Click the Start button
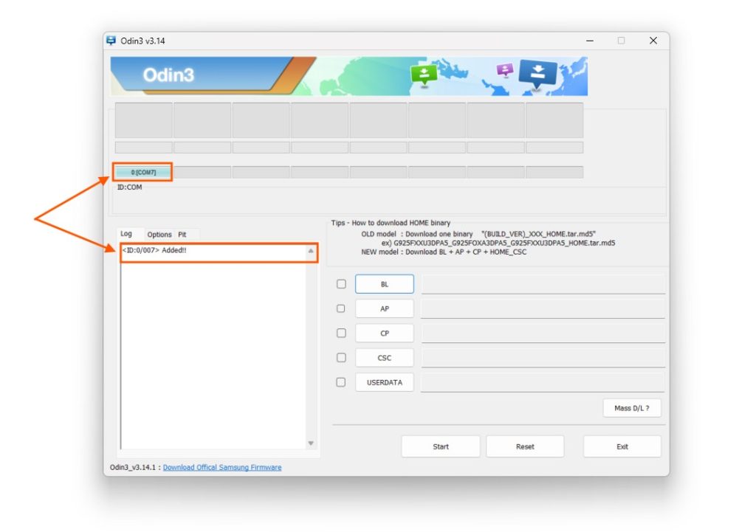Image resolution: width=756 pixels, height=532 pixels. (441, 446)
